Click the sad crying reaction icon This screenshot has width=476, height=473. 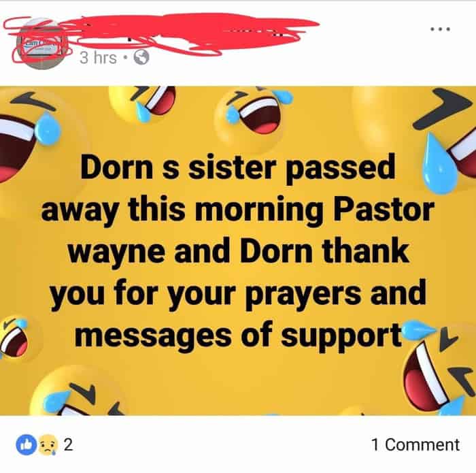pos(48,444)
